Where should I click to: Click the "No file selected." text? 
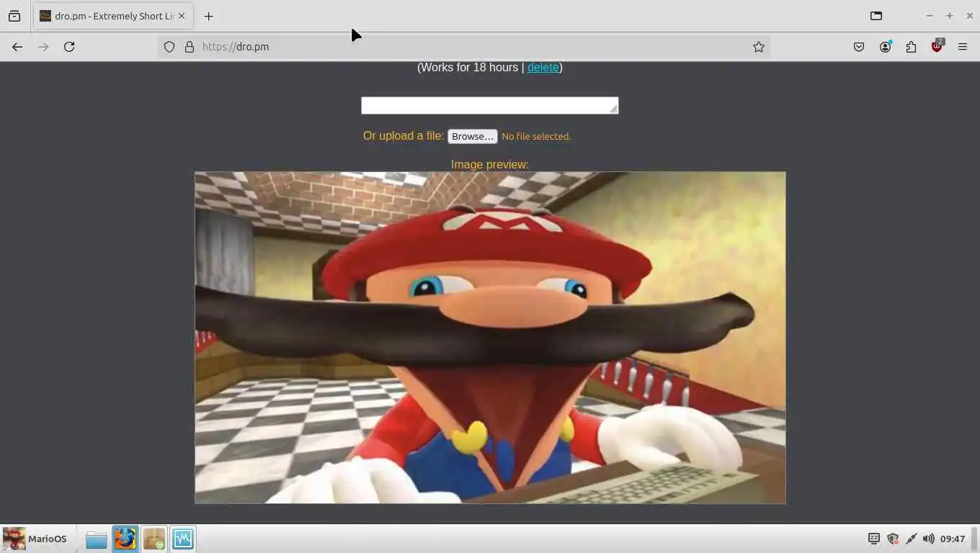coord(536,136)
